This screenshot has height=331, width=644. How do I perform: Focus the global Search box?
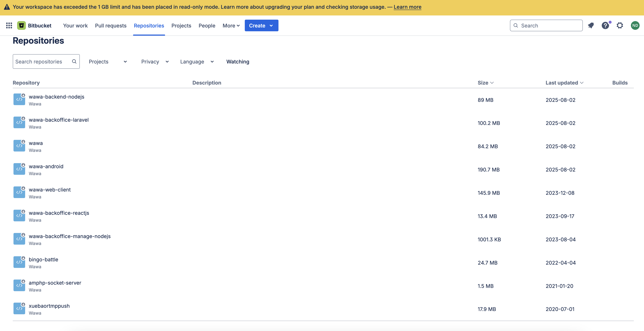(x=546, y=25)
